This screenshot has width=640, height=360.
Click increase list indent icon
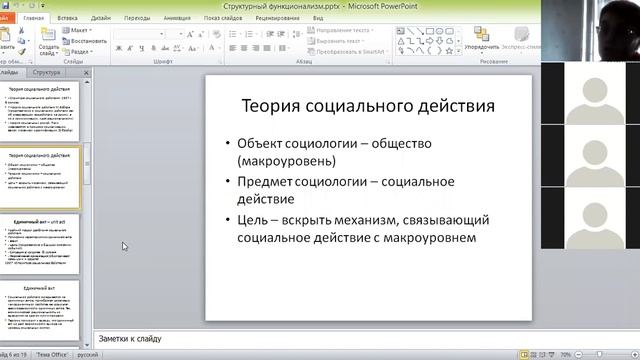pos(281,34)
